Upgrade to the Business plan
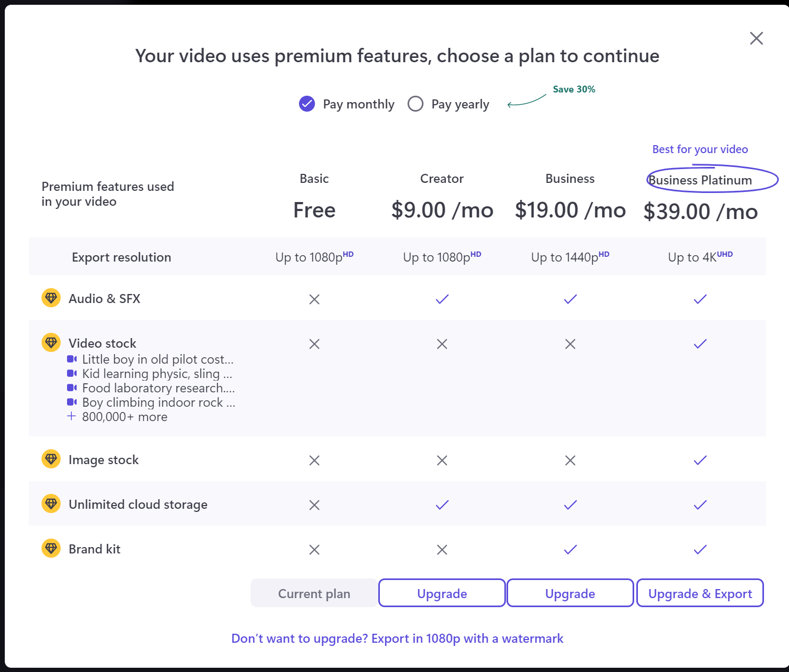This screenshot has width=789, height=672. point(570,593)
